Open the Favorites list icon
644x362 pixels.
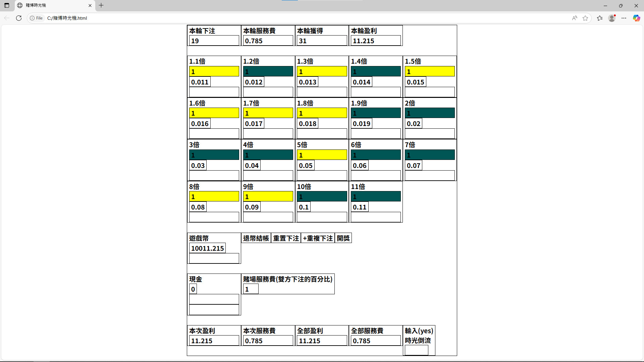click(600, 18)
